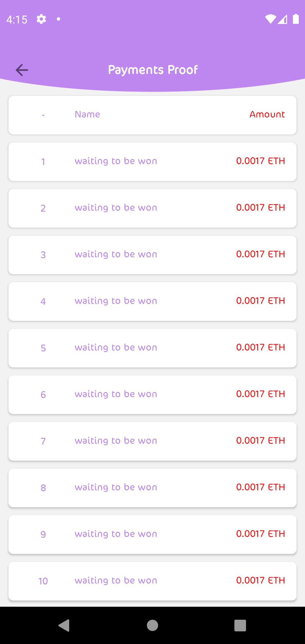305x644 pixels.
Task: Open payment entry number 5
Action: click(x=152, y=348)
